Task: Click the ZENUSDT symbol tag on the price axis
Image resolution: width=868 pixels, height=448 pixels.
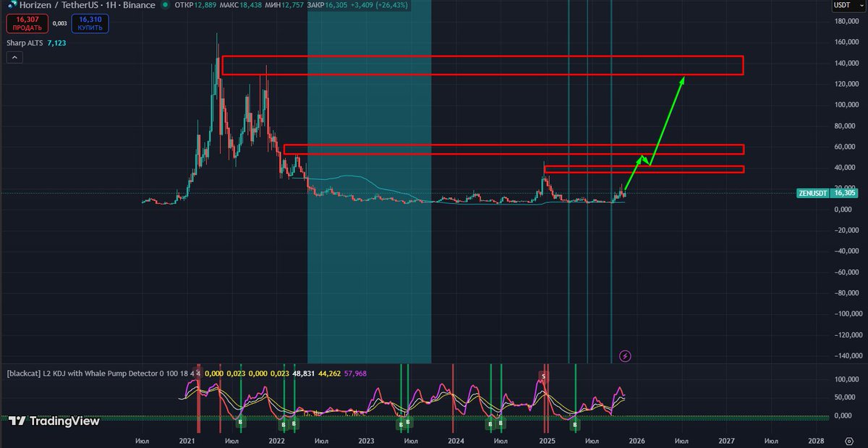Action: coord(813,193)
